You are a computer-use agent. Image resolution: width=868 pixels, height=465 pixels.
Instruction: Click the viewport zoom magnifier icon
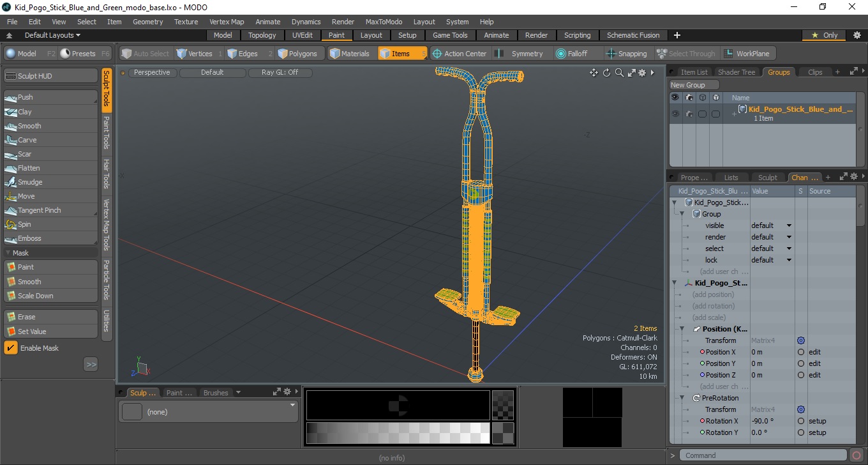pyautogui.click(x=619, y=73)
